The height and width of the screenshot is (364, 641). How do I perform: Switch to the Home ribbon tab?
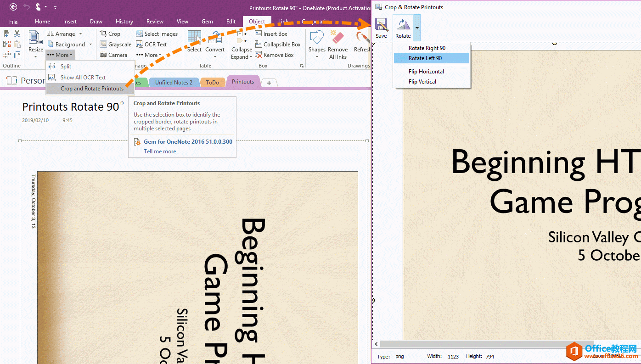42,22
